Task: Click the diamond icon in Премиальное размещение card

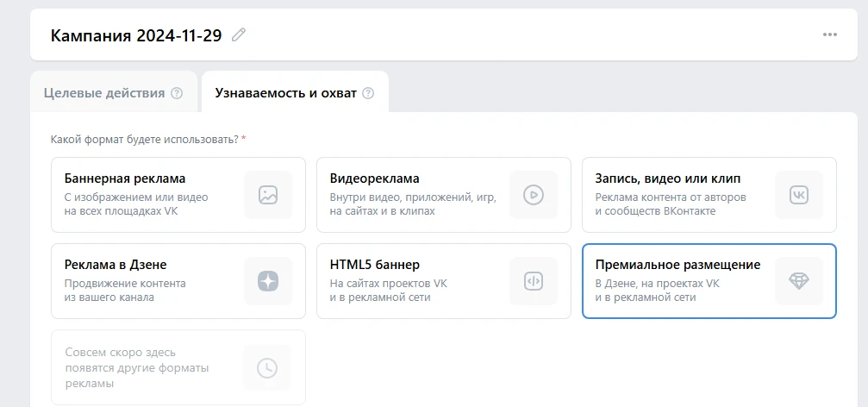Action: 799,281
